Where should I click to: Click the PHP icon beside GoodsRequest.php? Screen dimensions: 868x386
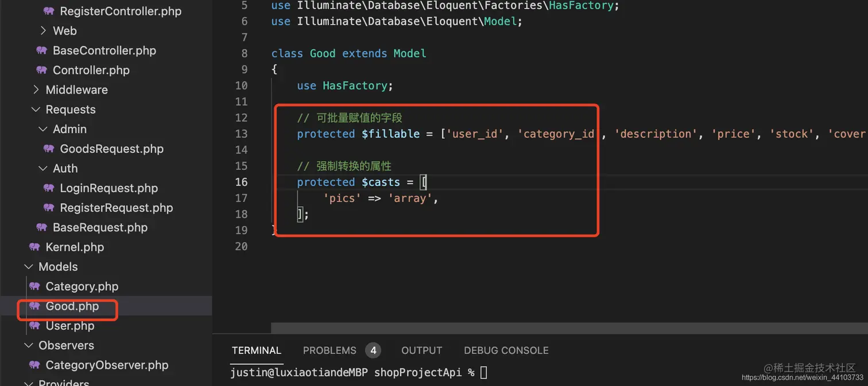[x=49, y=149]
